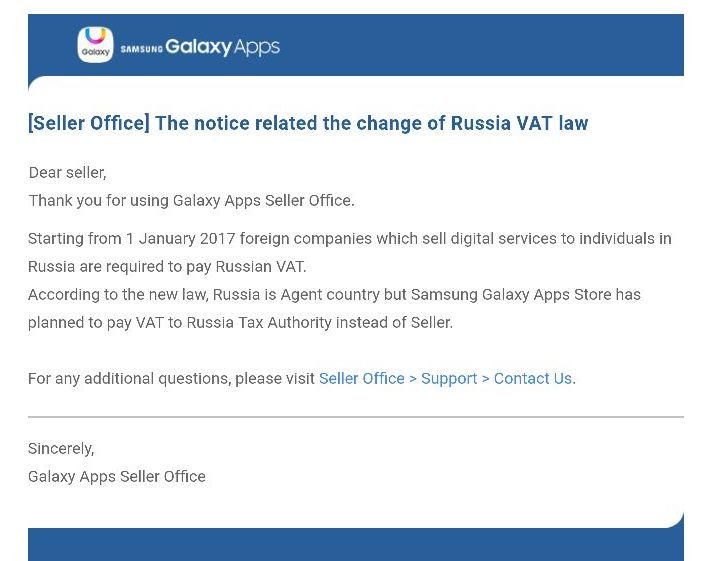
Task: Click the SAMSUNG wordmark in header
Action: pos(141,48)
